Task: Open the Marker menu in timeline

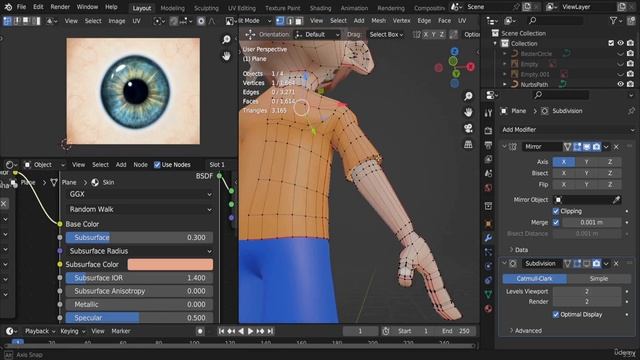Action: [x=121, y=331]
